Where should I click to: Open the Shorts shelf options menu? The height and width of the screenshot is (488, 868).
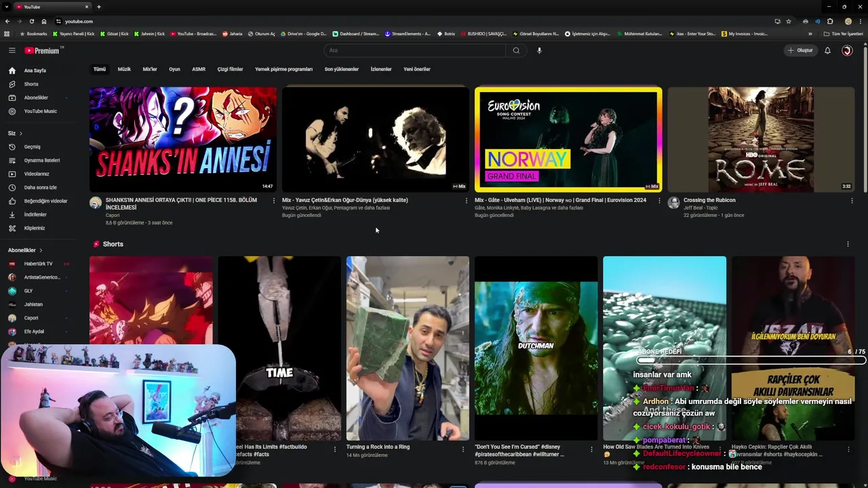tap(848, 244)
